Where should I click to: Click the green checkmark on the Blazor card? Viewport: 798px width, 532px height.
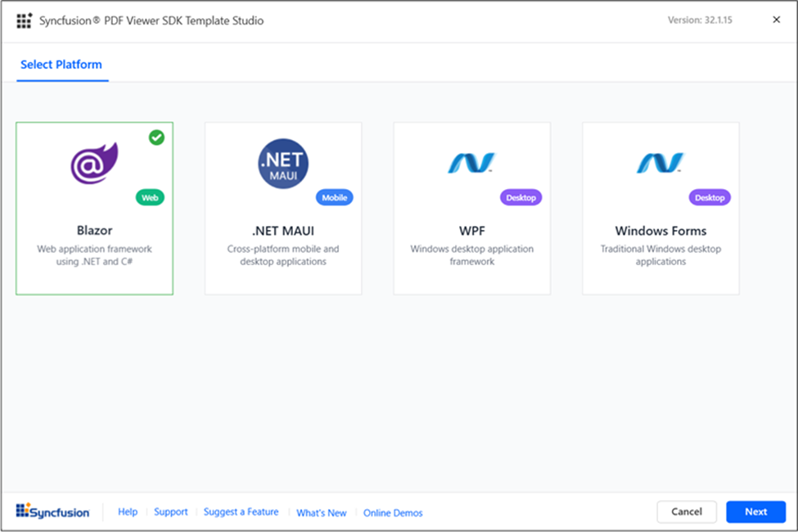tap(157, 138)
